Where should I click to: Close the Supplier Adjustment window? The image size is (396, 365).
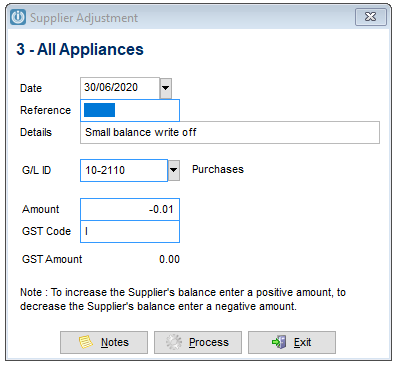coord(371,17)
